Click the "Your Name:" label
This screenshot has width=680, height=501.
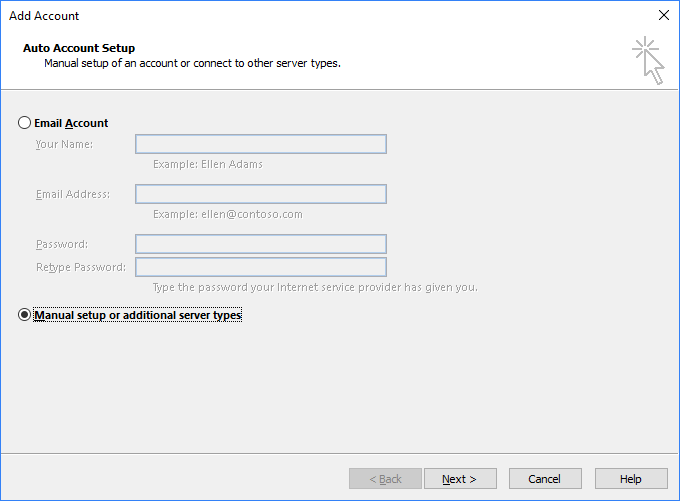(x=64, y=144)
